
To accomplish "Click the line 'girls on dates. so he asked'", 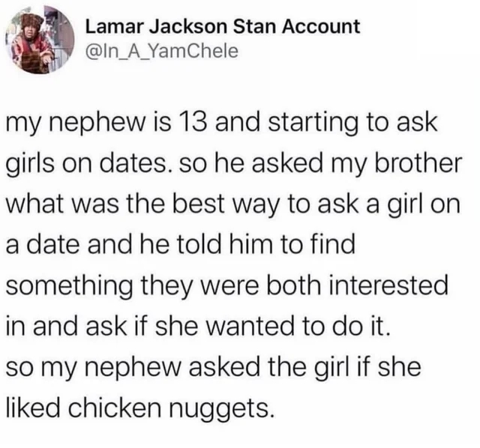I will (x=233, y=163).
